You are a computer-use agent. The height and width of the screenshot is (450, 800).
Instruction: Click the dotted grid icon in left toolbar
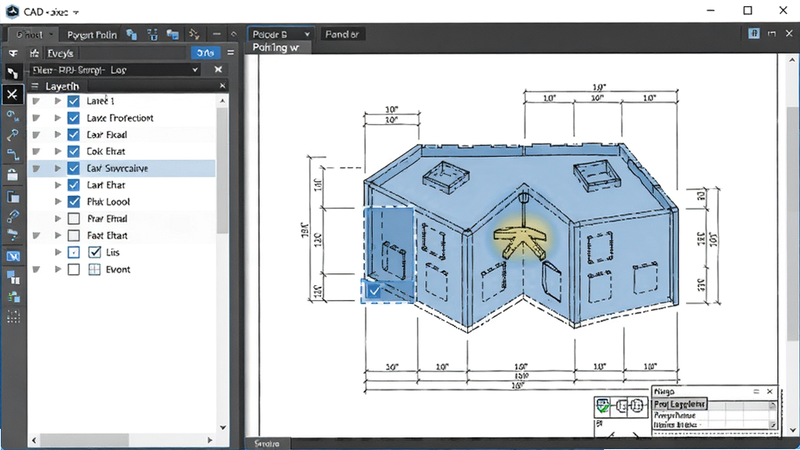coord(13,316)
